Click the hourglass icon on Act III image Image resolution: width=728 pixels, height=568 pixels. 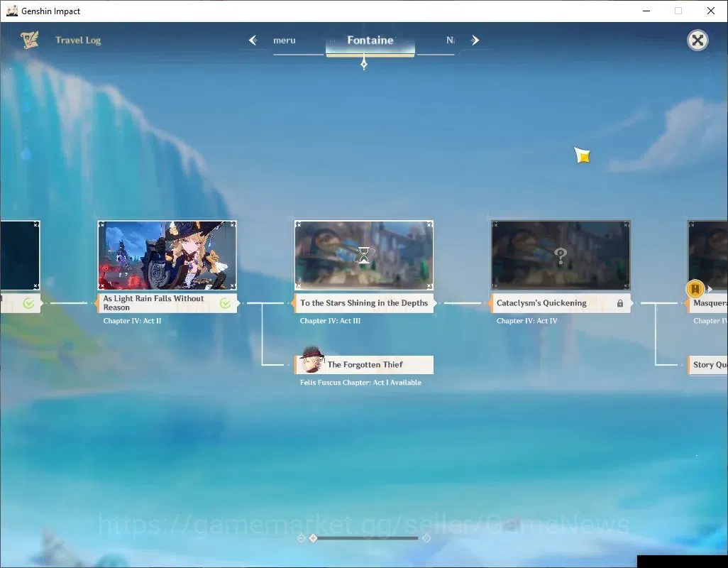(364, 255)
